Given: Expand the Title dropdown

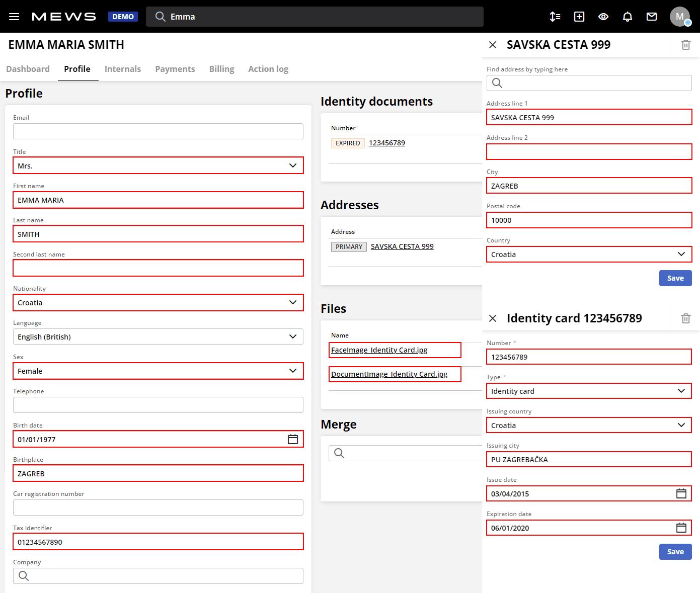Looking at the screenshot, I should click(x=293, y=165).
